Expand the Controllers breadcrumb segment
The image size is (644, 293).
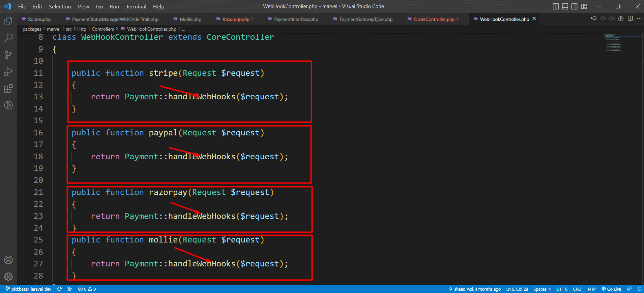click(103, 29)
